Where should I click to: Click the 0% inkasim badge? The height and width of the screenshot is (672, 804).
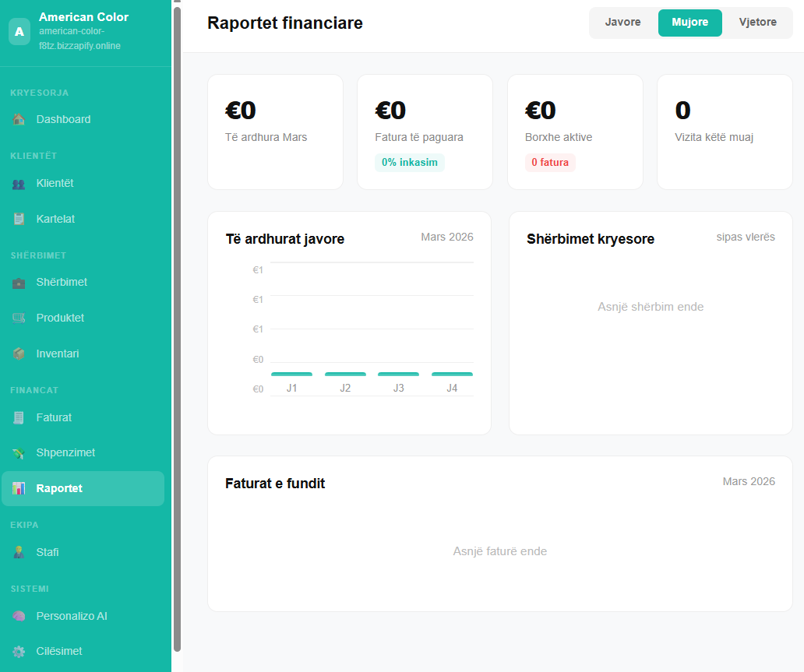(409, 163)
